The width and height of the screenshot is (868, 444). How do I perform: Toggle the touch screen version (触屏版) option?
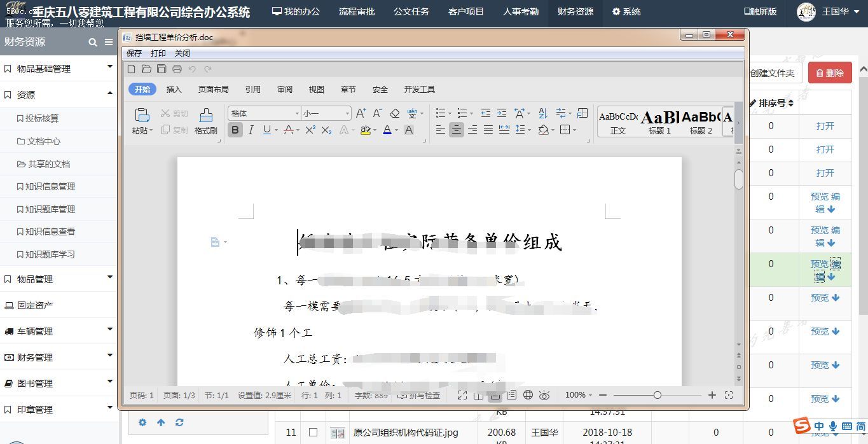point(761,11)
